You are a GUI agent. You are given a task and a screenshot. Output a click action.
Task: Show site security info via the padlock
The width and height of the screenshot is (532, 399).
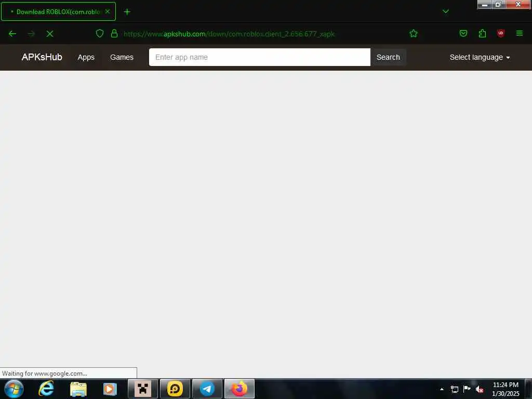pyautogui.click(x=114, y=33)
